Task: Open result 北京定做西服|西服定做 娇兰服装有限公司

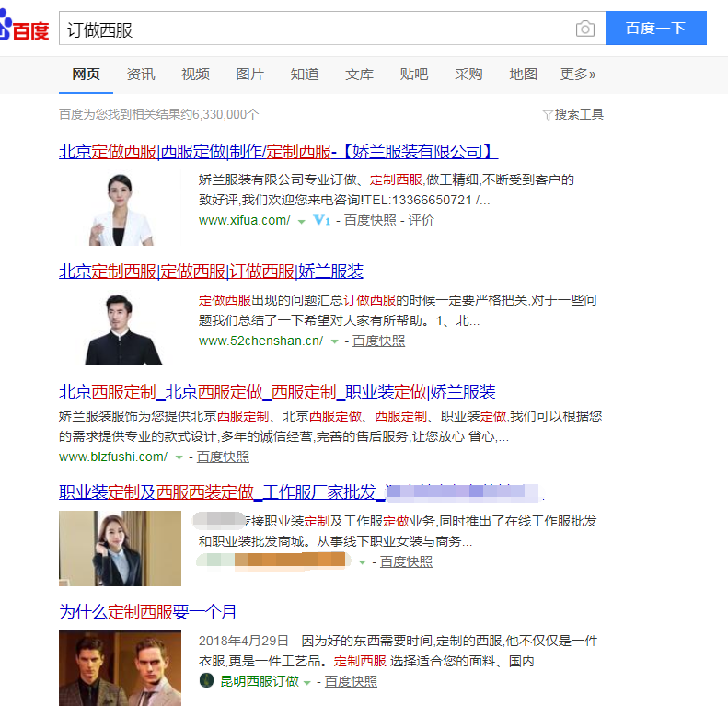Action: 278,151
